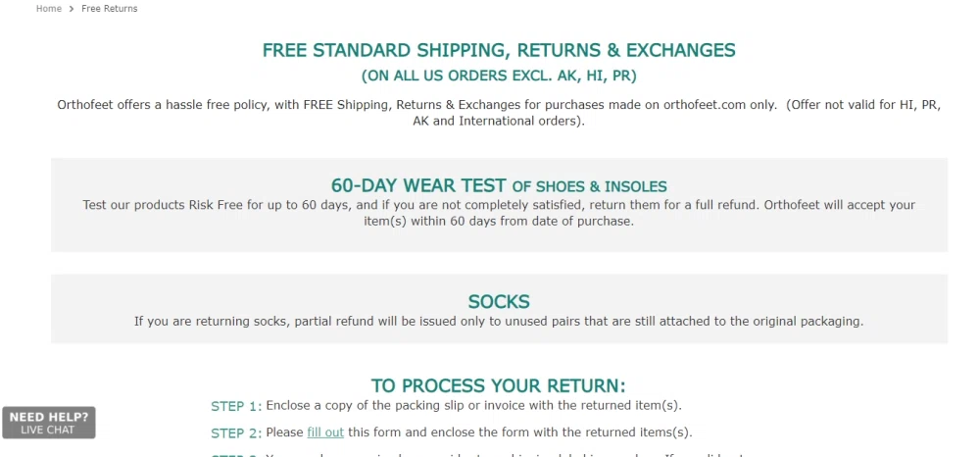Click the breadcrumb chevron separator
This screenshot has width=980, height=457.
pyautogui.click(x=72, y=9)
